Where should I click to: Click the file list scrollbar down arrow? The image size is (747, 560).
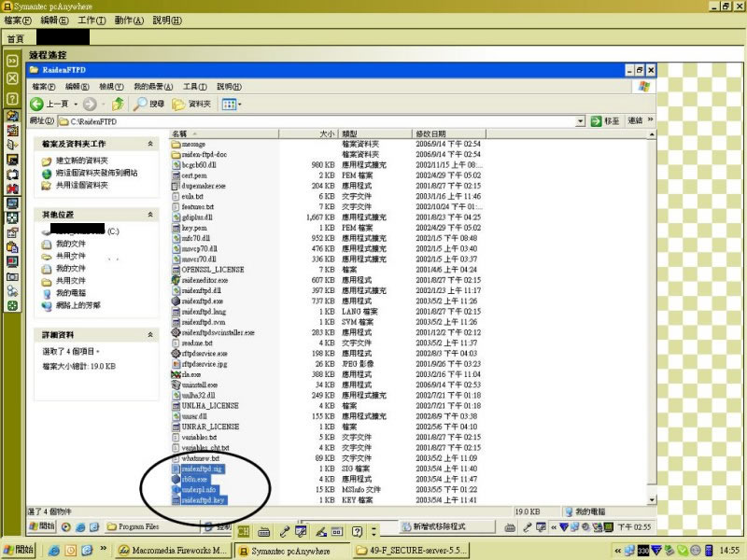[652, 500]
